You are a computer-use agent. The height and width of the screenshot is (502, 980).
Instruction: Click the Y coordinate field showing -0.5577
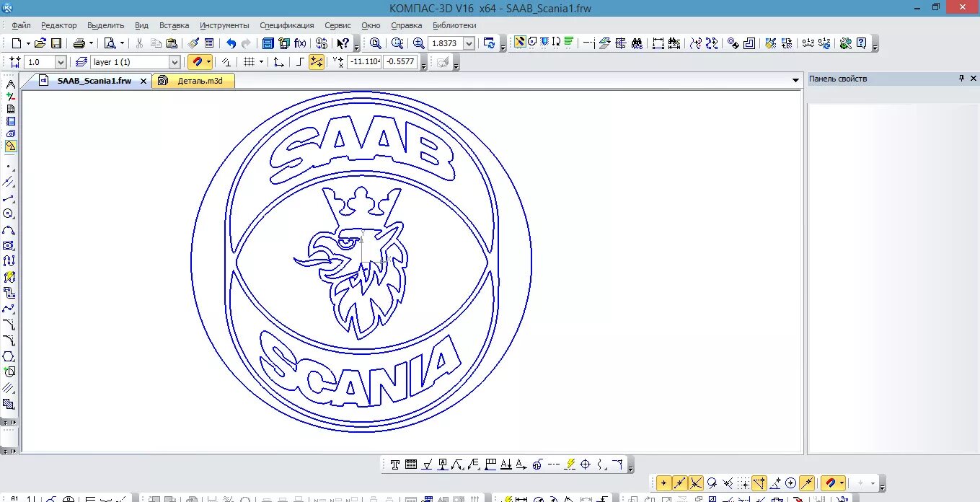[x=400, y=62]
